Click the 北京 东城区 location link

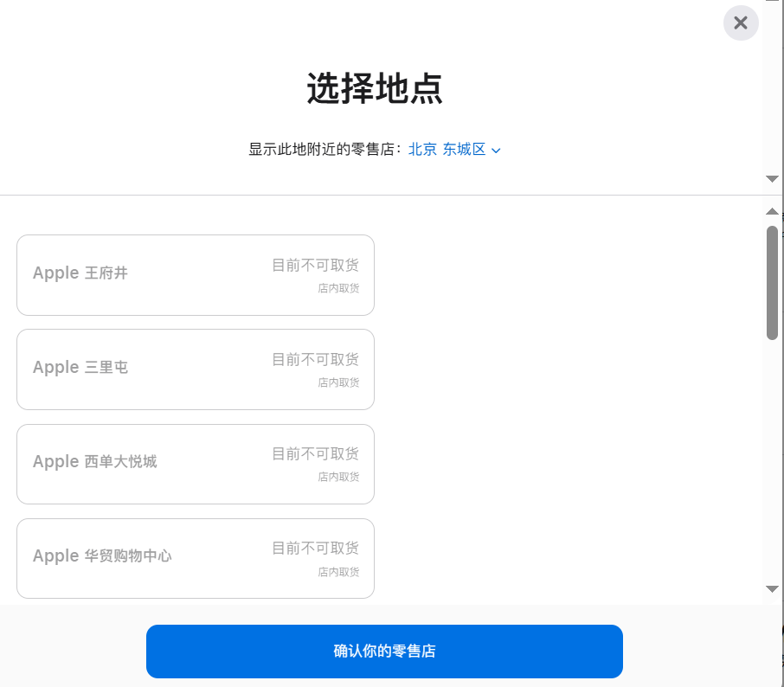click(447, 150)
